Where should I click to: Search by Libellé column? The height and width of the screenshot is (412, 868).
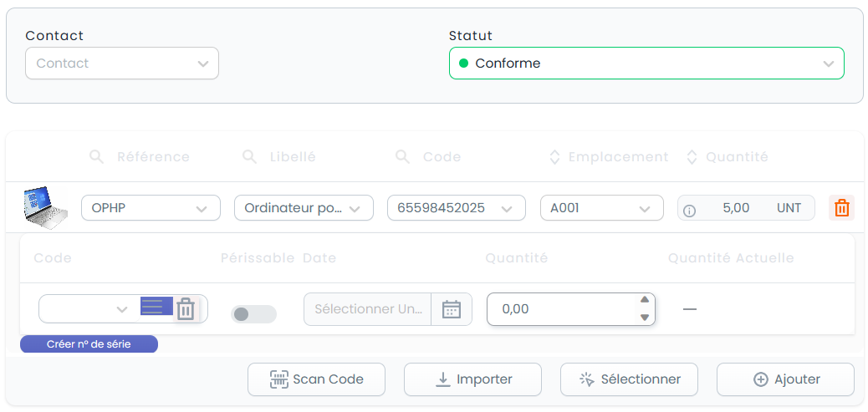tap(250, 156)
